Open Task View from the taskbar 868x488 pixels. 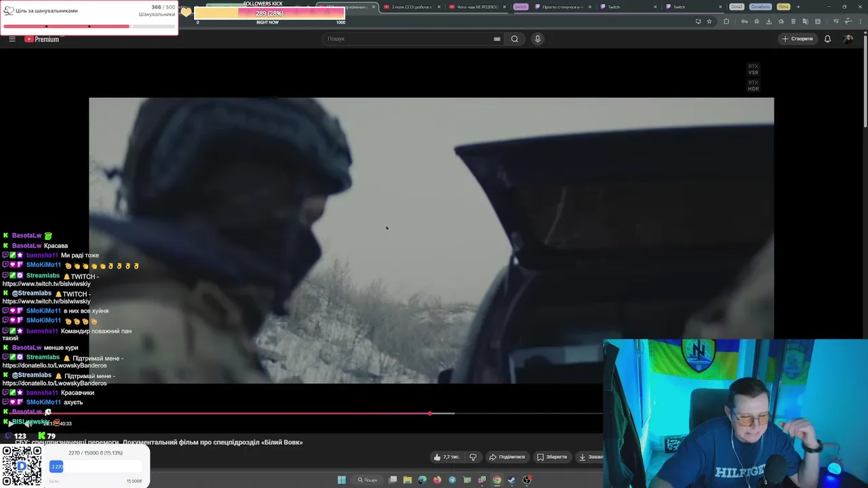pyautogui.click(x=393, y=480)
